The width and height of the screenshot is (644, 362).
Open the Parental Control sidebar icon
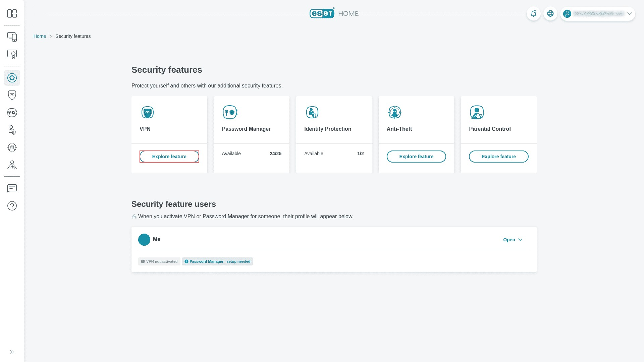pyautogui.click(x=12, y=165)
